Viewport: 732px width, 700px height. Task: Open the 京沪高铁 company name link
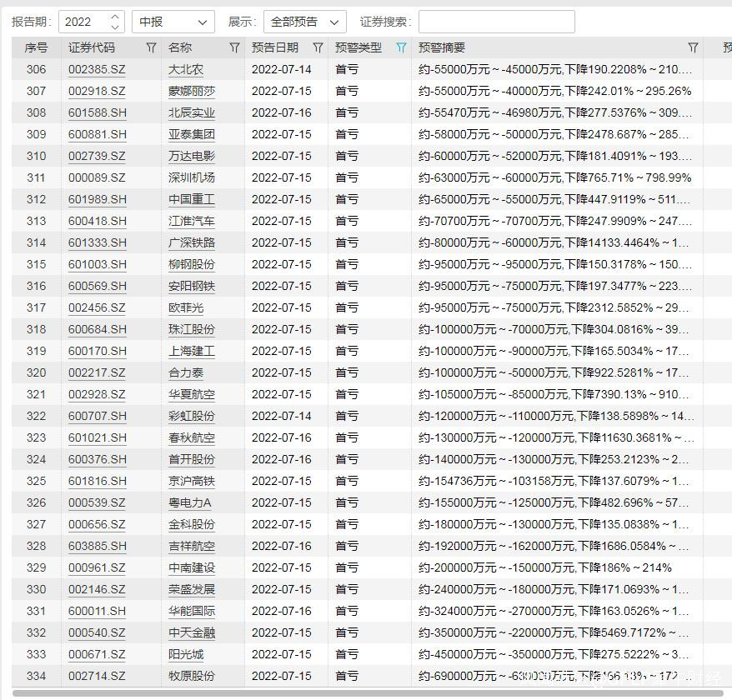(x=192, y=481)
